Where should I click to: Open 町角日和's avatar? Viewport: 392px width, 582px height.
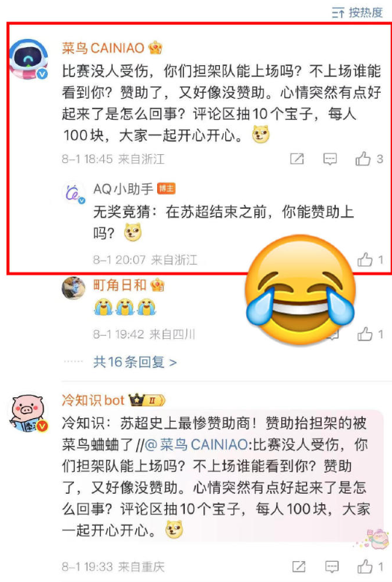tap(73, 288)
